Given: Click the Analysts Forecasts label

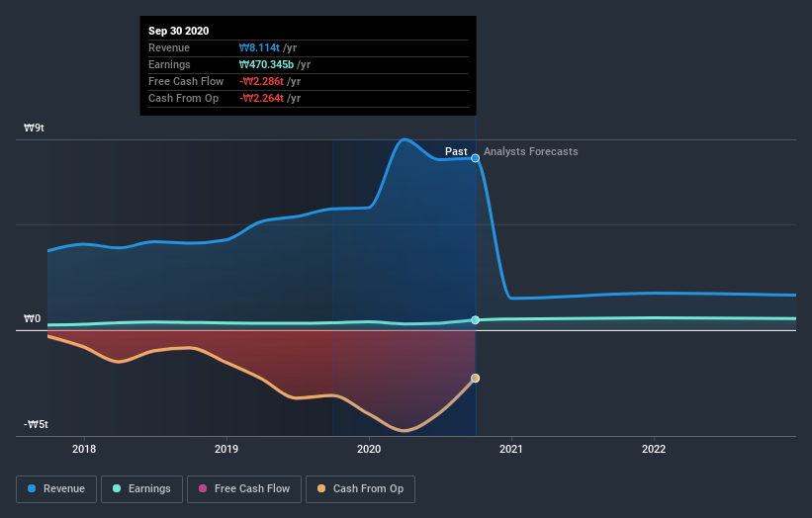Looking at the screenshot, I should (531, 151).
